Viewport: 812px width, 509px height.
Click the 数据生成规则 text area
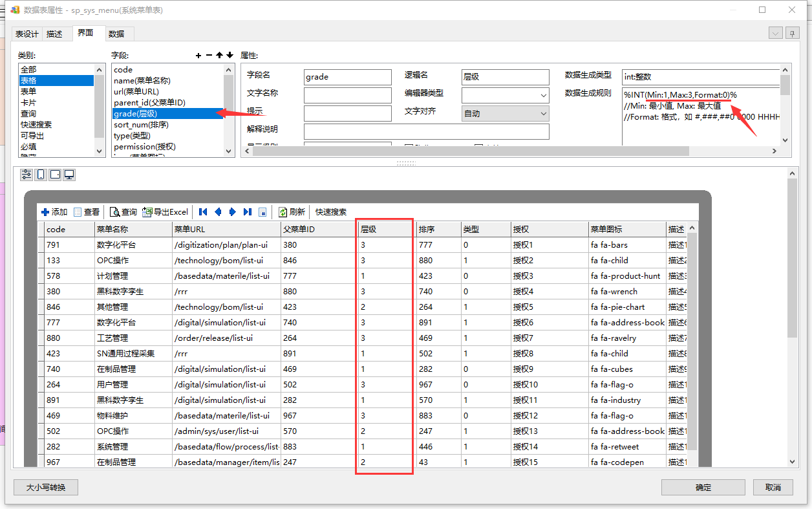[x=701, y=116]
